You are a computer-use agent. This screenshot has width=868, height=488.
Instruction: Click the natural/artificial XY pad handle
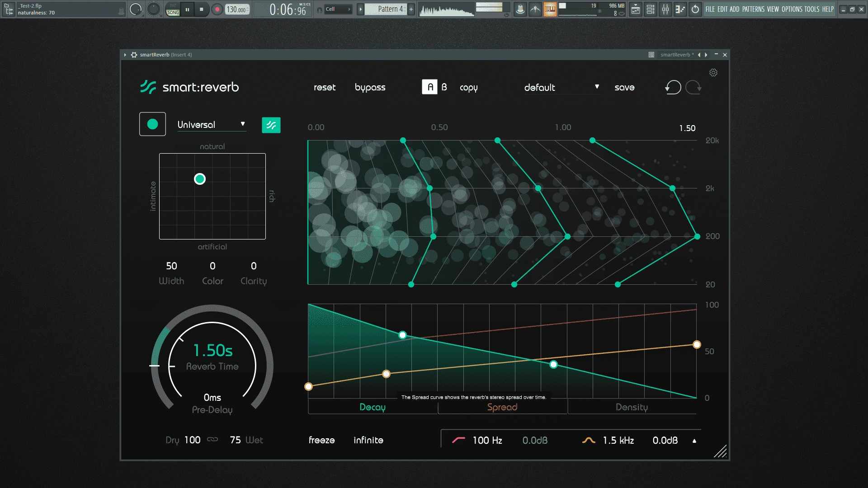200,179
